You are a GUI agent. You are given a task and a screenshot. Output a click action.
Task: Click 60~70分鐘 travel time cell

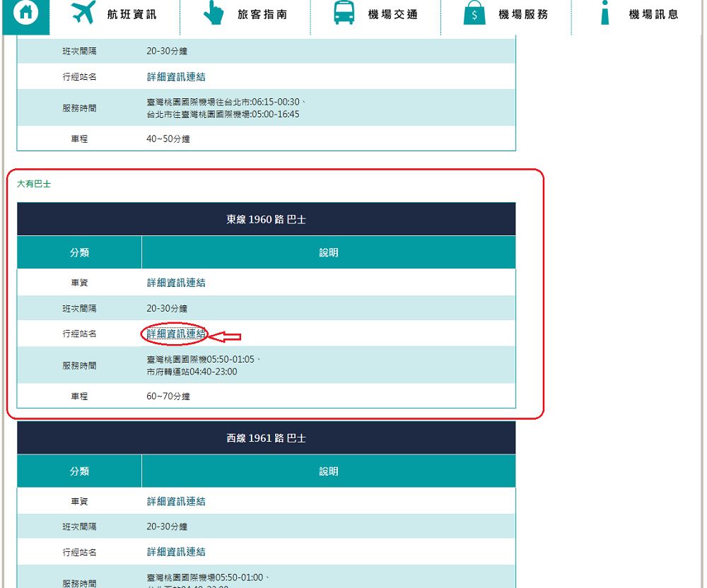click(x=168, y=396)
